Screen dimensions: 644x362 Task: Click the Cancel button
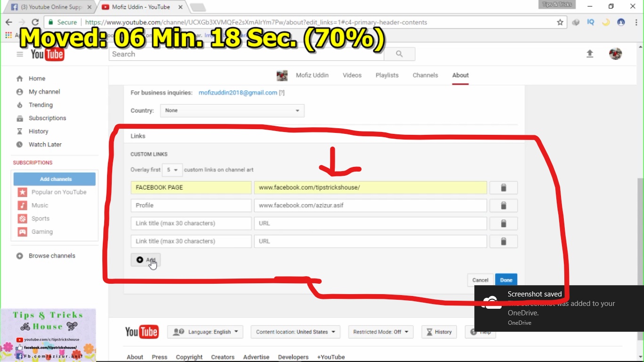pyautogui.click(x=480, y=280)
